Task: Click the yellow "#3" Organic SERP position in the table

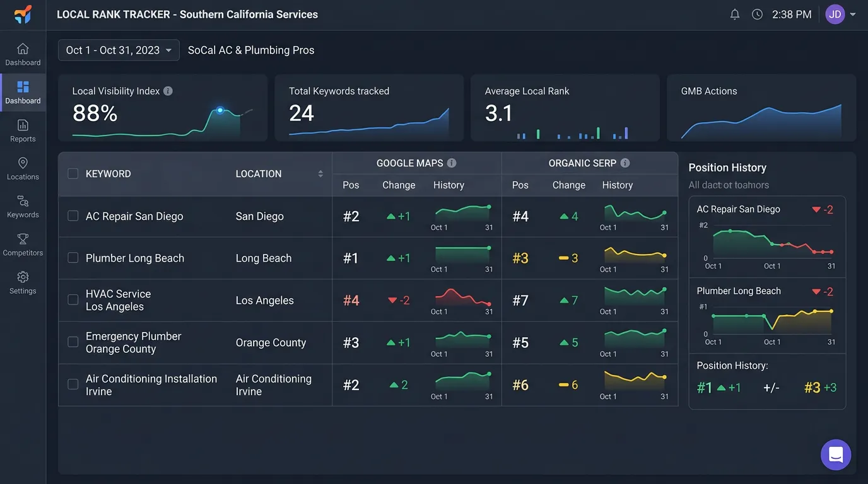Action: coord(520,258)
